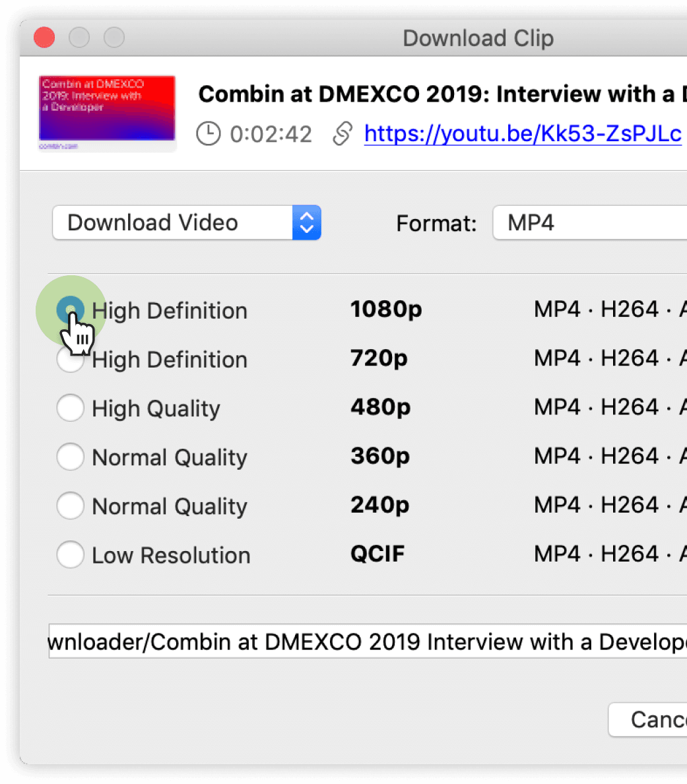The width and height of the screenshot is (687, 784).
Task: Click the clock duration icon
Action: [x=209, y=134]
